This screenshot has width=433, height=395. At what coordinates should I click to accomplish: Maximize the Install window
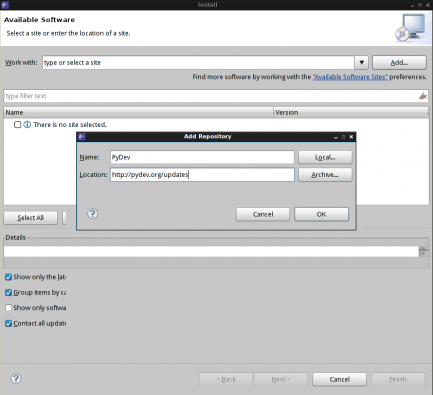pyautogui.click(x=420, y=5)
